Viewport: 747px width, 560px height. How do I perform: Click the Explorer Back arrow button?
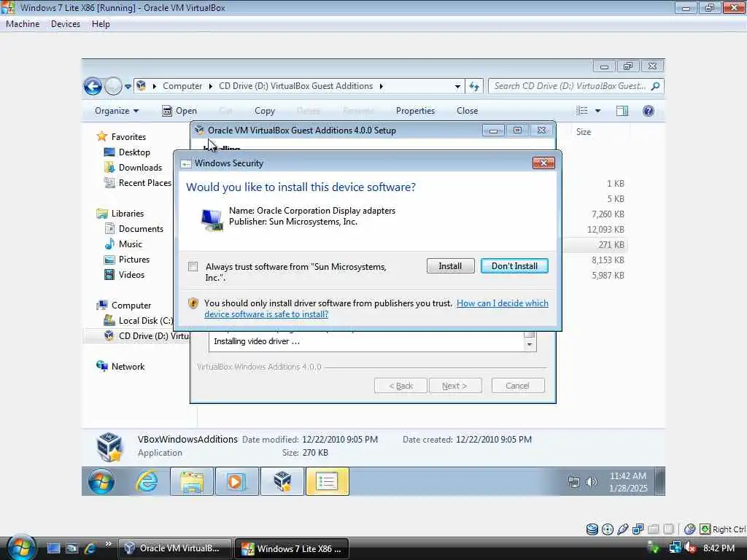[x=93, y=86]
